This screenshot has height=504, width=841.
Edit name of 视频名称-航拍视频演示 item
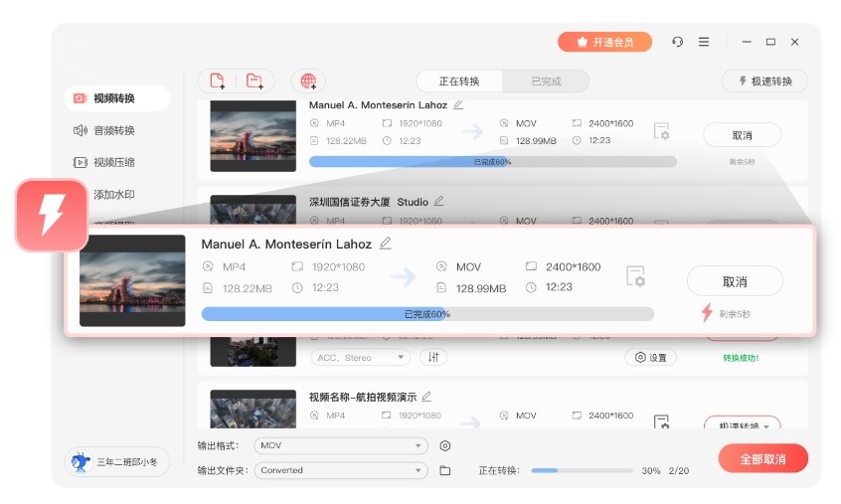tap(426, 397)
